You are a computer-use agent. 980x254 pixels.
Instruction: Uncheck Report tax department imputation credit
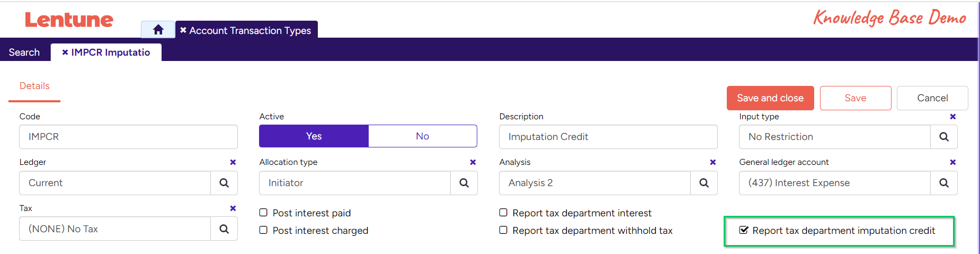744,230
